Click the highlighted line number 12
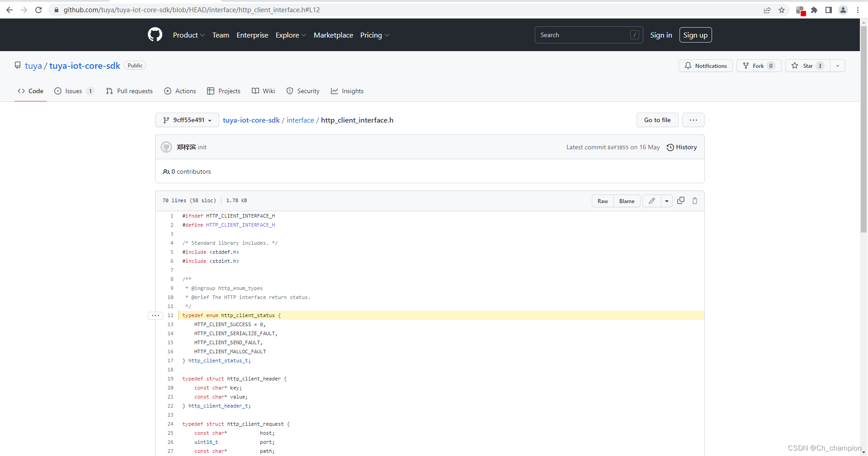Image resolution: width=868 pixels, height=456 pixels. click(x=170, y=315)
